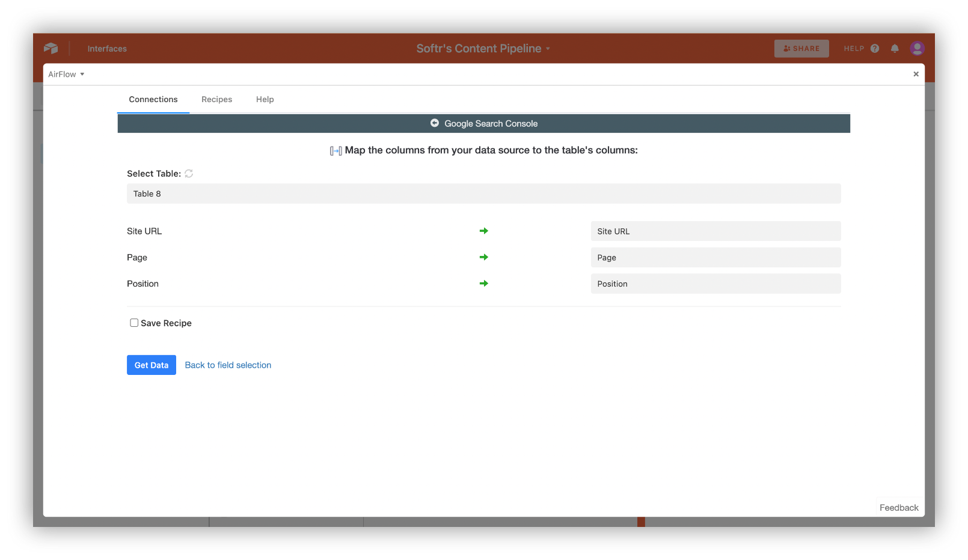Refresh the table list icon
This screenshot has height=560, width=968.
(189, 174)
